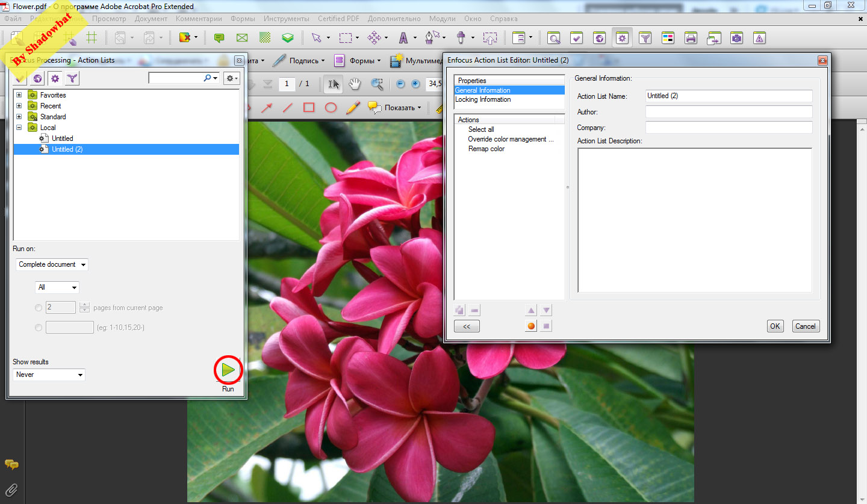Select the eyedropper tool in the toolbar
Viewport: 867px width, 504px height.
tap(461, 38)
